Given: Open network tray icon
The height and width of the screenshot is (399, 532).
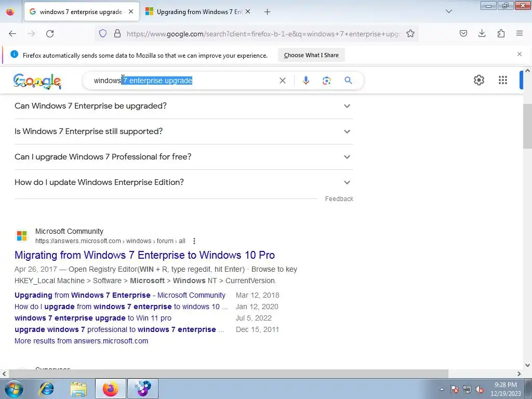Looking at the screenshot, I should click(467, 389).
